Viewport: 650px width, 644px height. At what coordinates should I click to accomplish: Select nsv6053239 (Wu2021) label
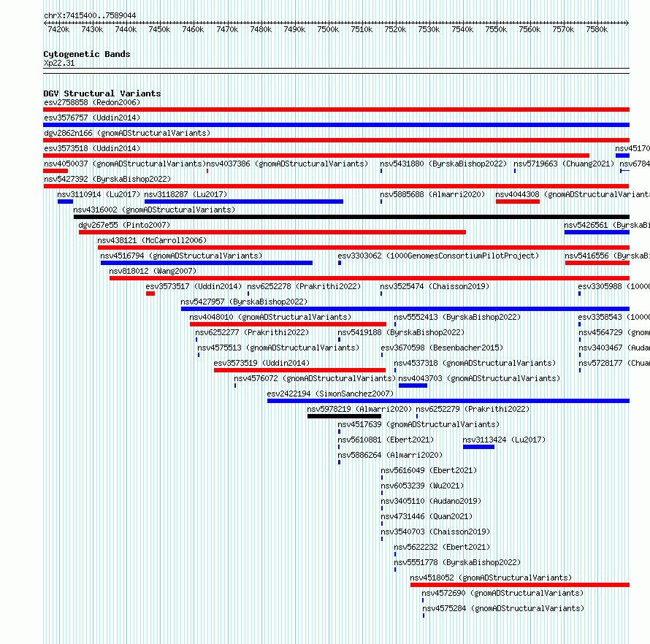coord(422,486)
